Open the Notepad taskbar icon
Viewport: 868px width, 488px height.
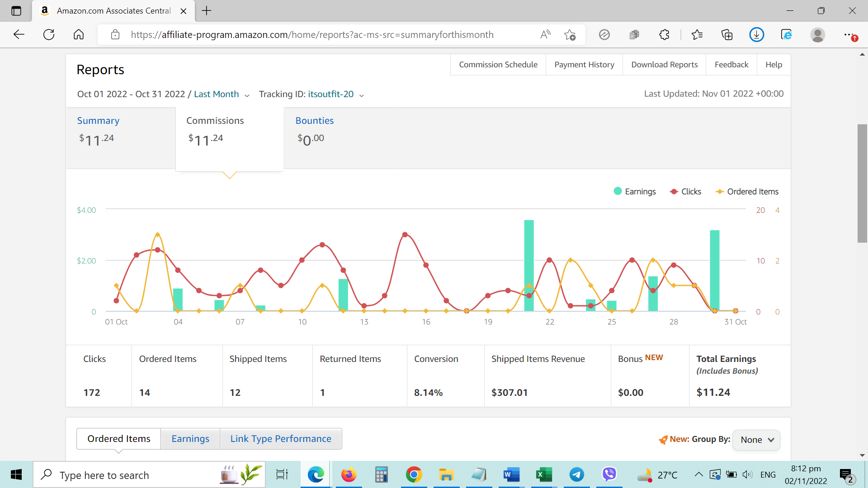479,474
